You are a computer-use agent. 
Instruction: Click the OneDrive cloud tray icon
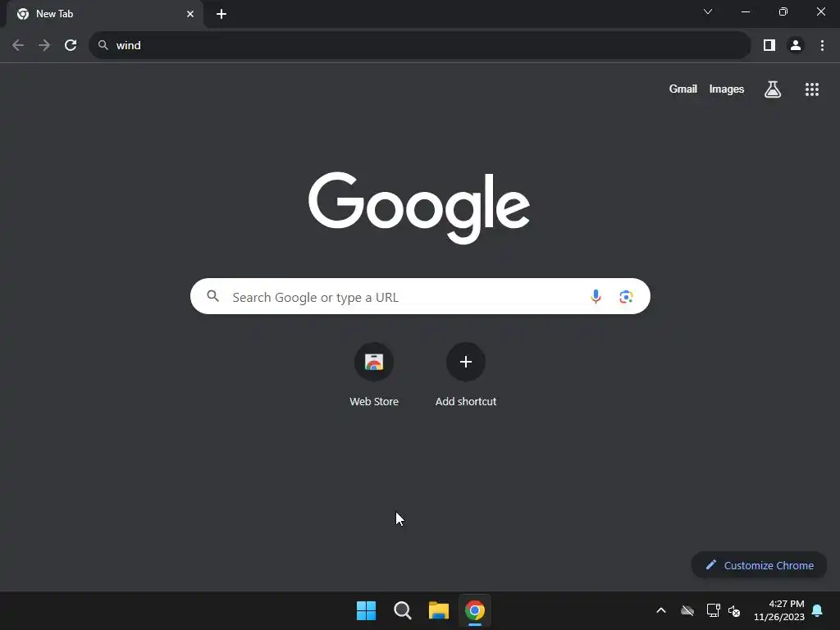(x=687, y=610)
